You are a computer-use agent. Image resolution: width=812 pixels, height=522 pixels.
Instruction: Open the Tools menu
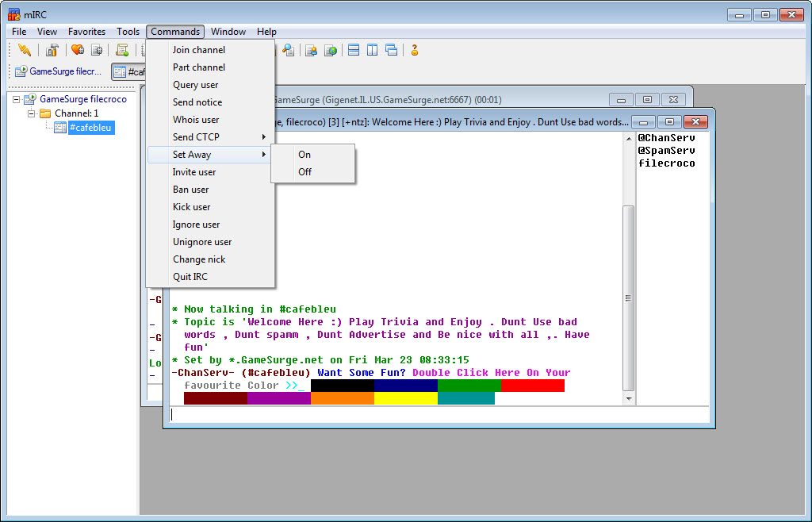128,32
